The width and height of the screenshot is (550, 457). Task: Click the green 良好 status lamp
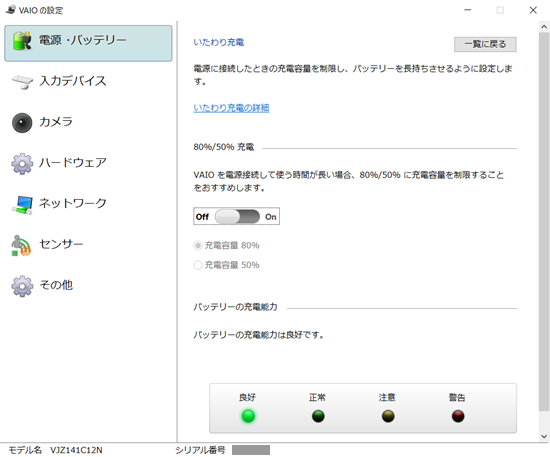point(248,416)
